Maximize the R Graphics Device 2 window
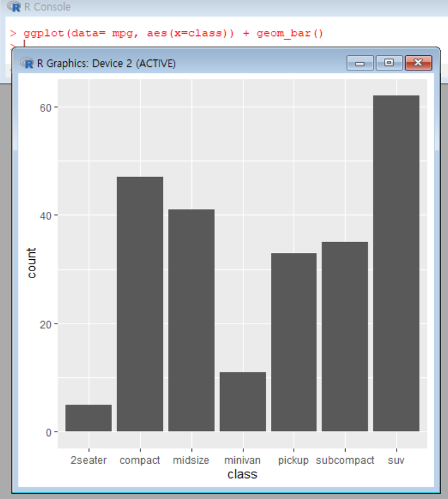The height and width of the screenshot is (499, 448). click(x=389, y=63)
